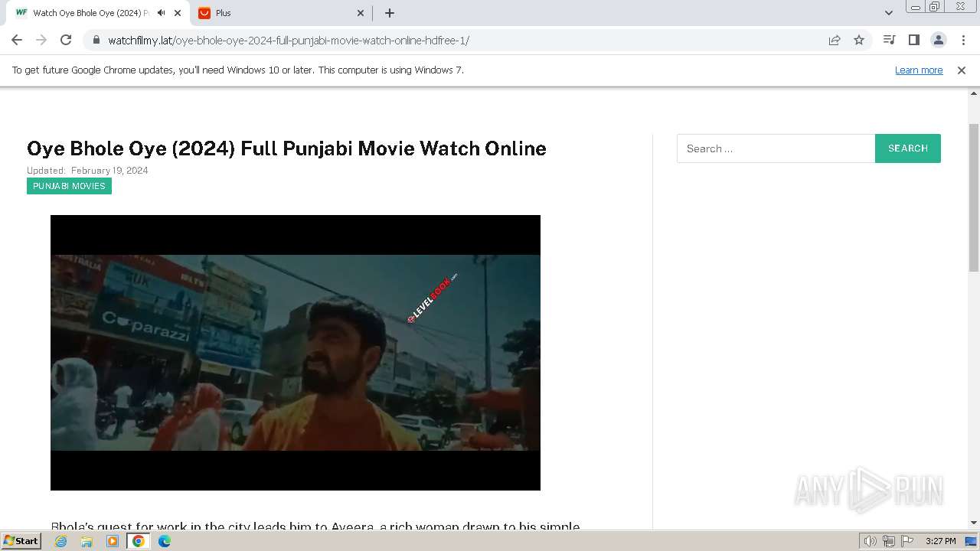
Task: Toggle Chrome side panel
Action: pyautogui.click(x=913, y=40)
